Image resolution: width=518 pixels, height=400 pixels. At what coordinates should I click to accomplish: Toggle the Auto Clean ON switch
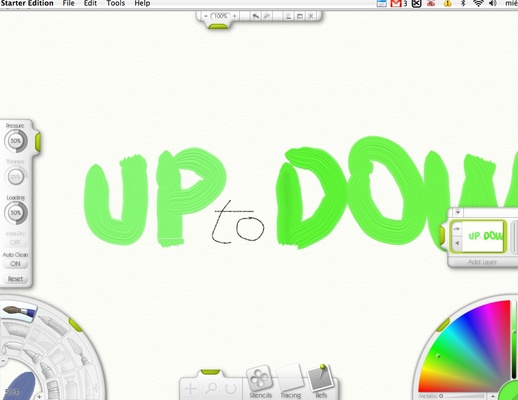pos(15,264)
